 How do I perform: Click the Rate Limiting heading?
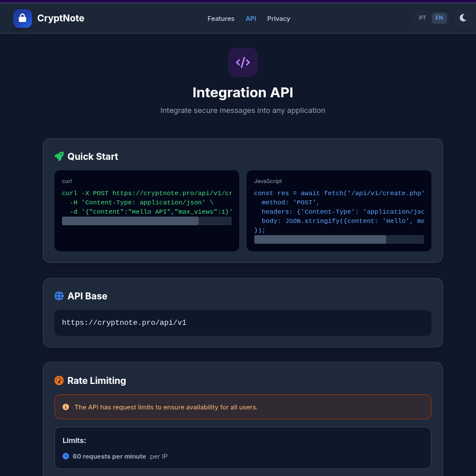coord(97,380)
